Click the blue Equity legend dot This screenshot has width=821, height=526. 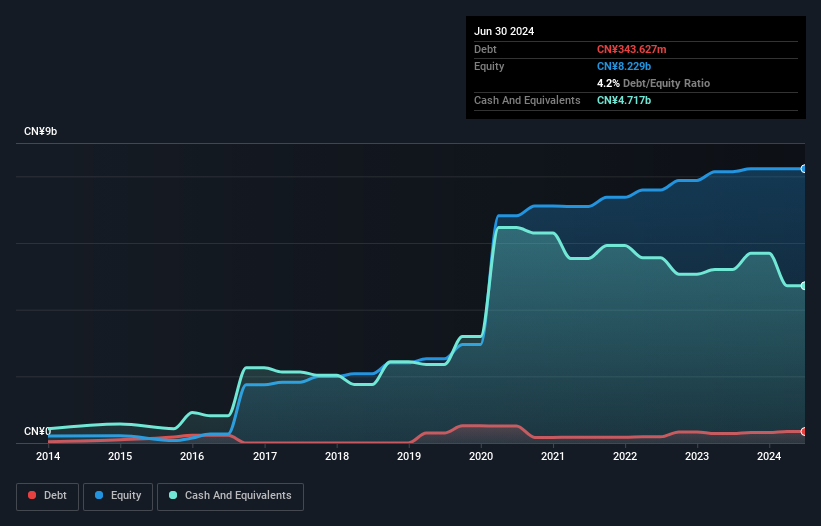tap(99, 495)
